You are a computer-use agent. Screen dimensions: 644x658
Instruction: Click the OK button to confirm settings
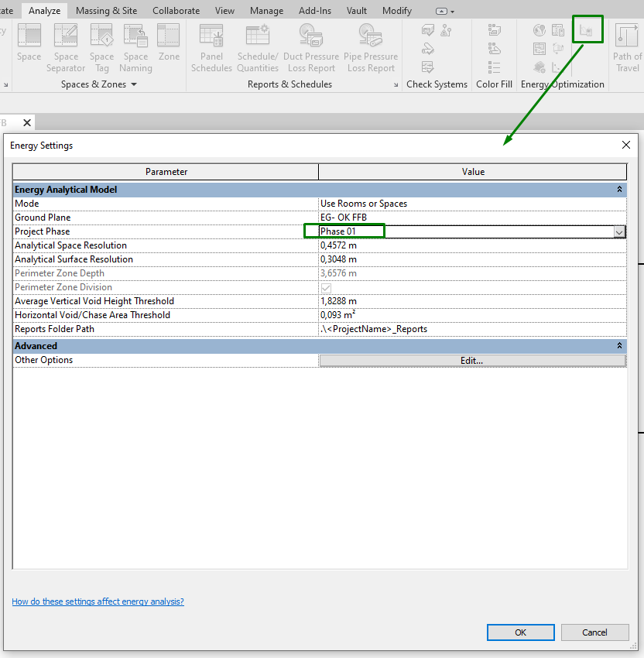tap(520, 632)
